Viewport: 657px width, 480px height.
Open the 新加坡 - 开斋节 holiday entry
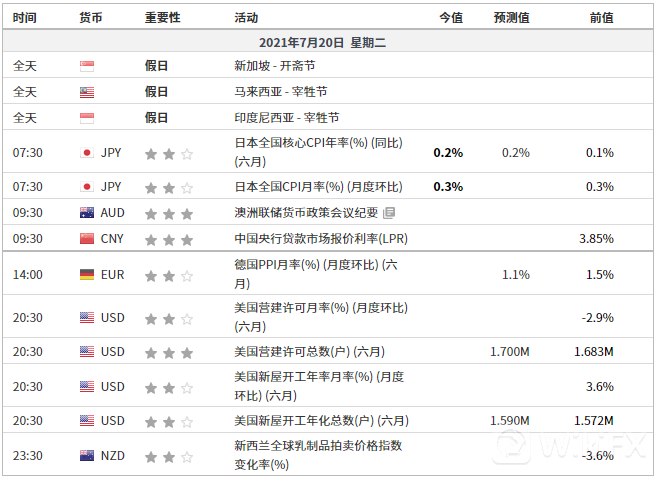[274, 66]
